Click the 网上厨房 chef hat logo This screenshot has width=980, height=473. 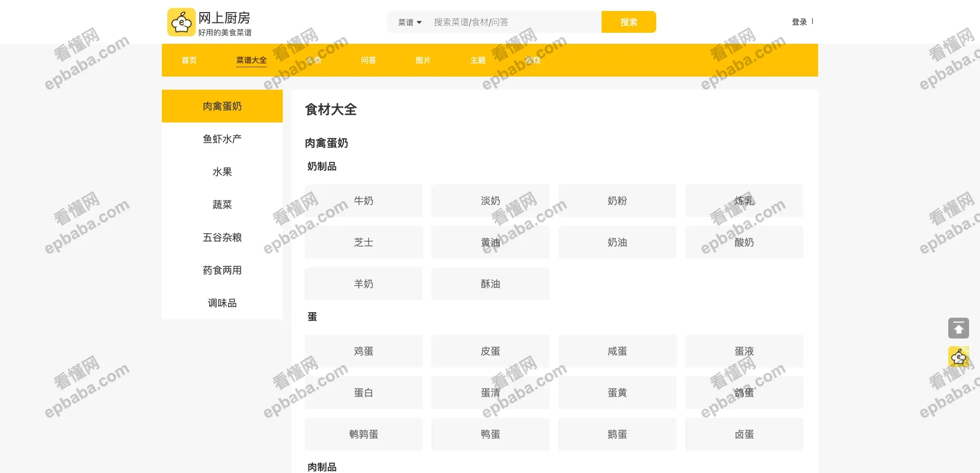pos(181,22)
